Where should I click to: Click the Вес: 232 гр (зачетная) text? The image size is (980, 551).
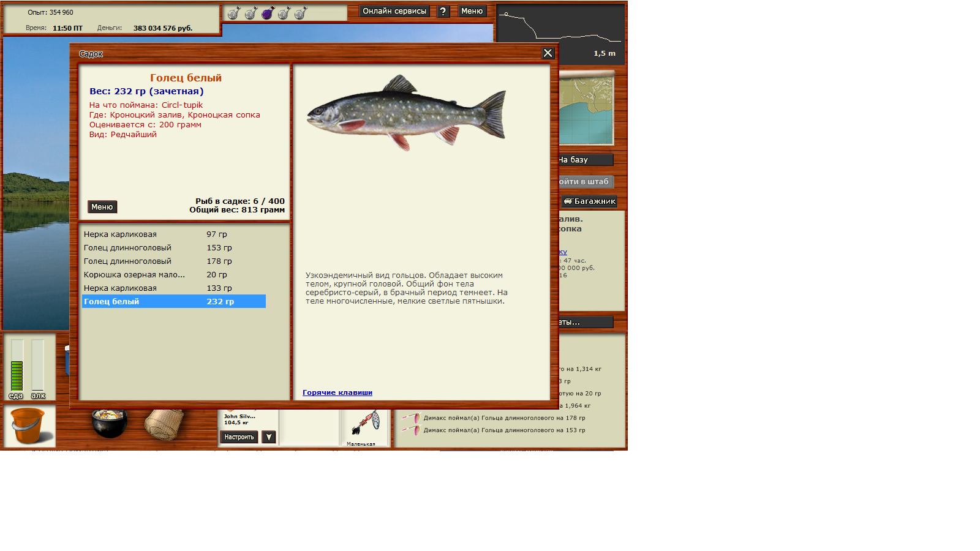click(x=146, y=91)
